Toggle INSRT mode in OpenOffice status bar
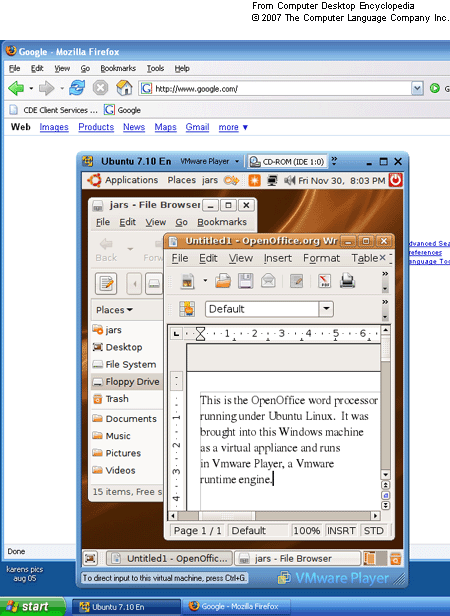 coord(341,531)
